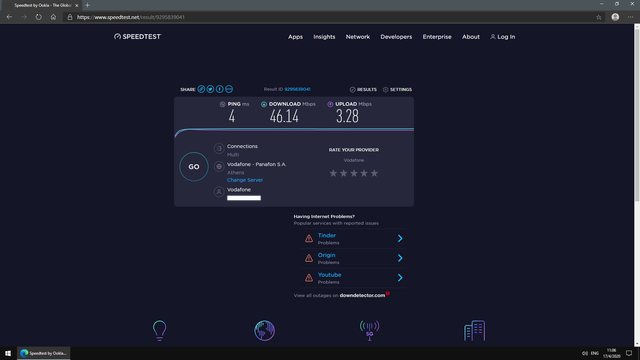
Task: Open Result ID 9295839041 link
Action: point(297,89)
